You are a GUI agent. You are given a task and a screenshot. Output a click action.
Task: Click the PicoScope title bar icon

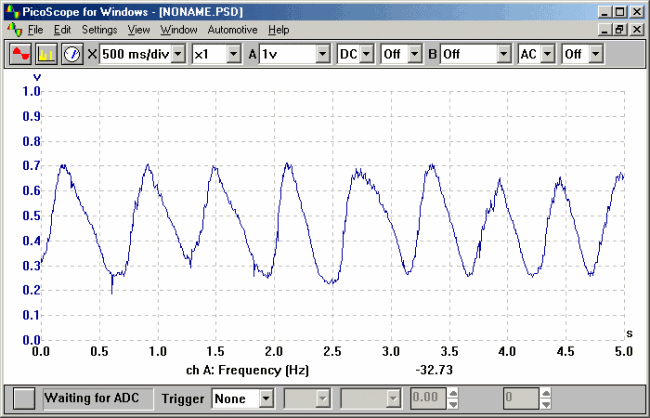tap(11, 12)
